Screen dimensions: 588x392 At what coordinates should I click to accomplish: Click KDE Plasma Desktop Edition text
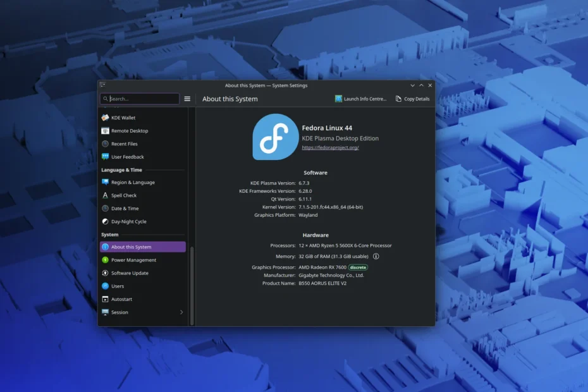(x=340, y=138)
